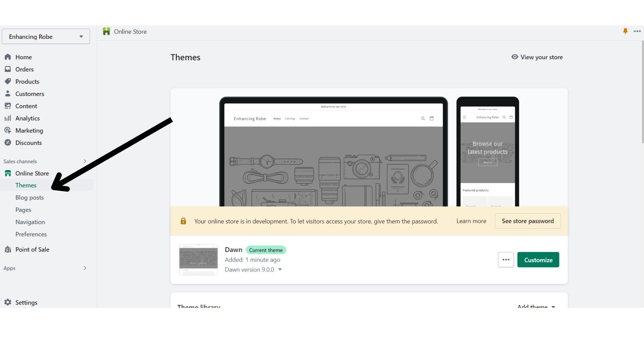Open Marketing in the sidebar

tap(29, 130)
